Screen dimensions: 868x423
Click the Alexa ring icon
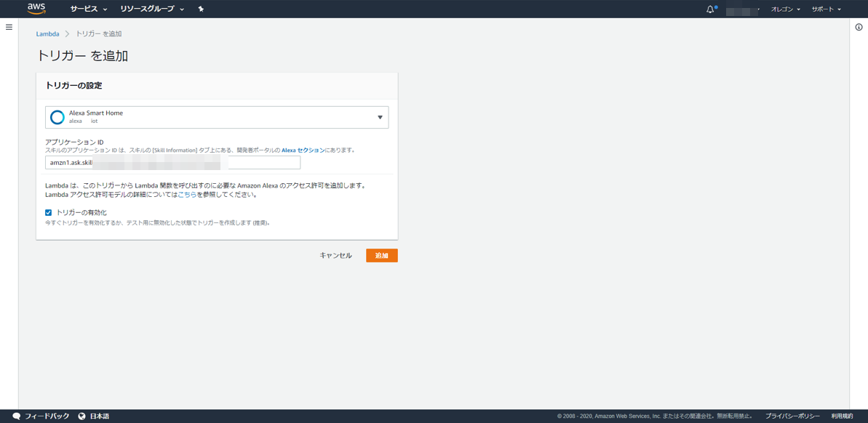coord(57,117)
